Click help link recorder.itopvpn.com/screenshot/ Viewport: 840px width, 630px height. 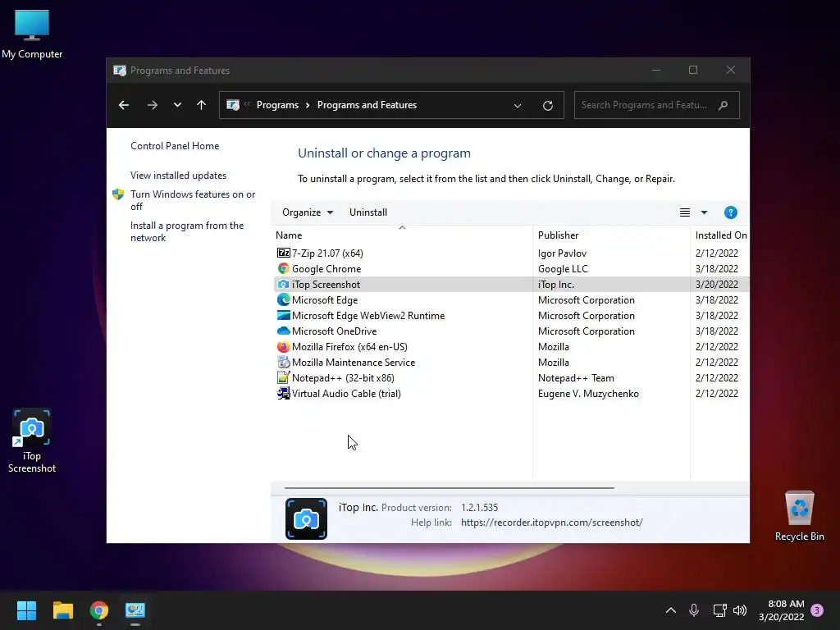[x=552, y=523]
